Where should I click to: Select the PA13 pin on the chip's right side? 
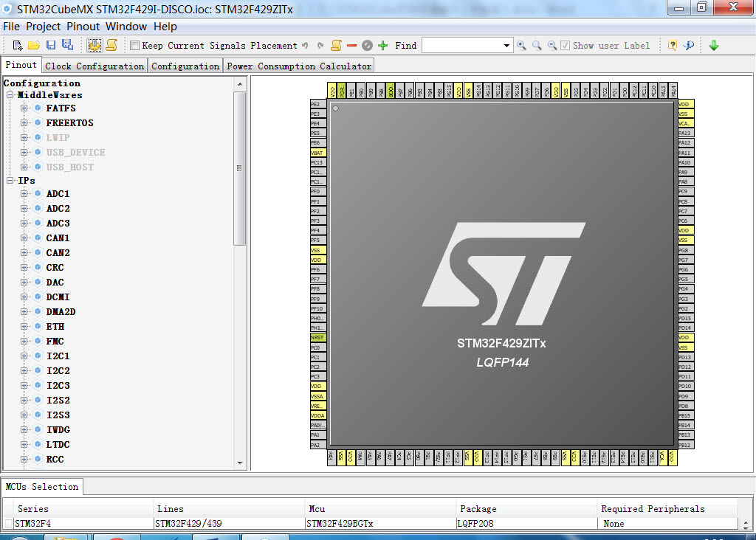[686, 133]
